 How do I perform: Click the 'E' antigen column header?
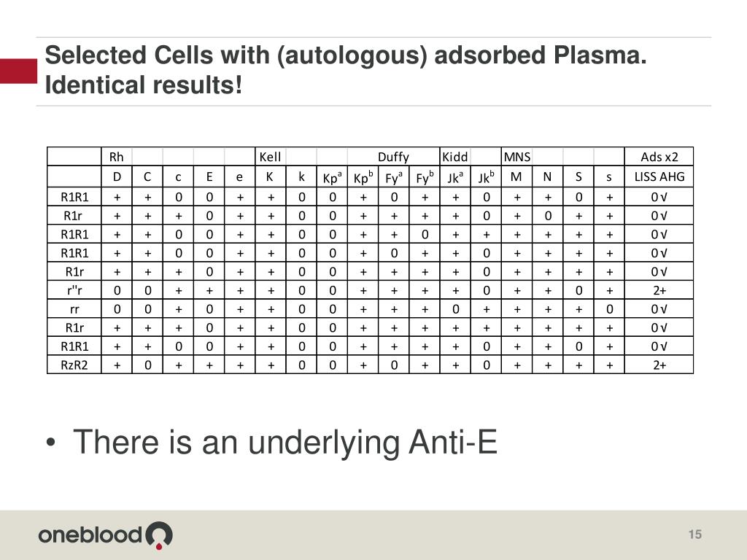(x=209, y=176)
